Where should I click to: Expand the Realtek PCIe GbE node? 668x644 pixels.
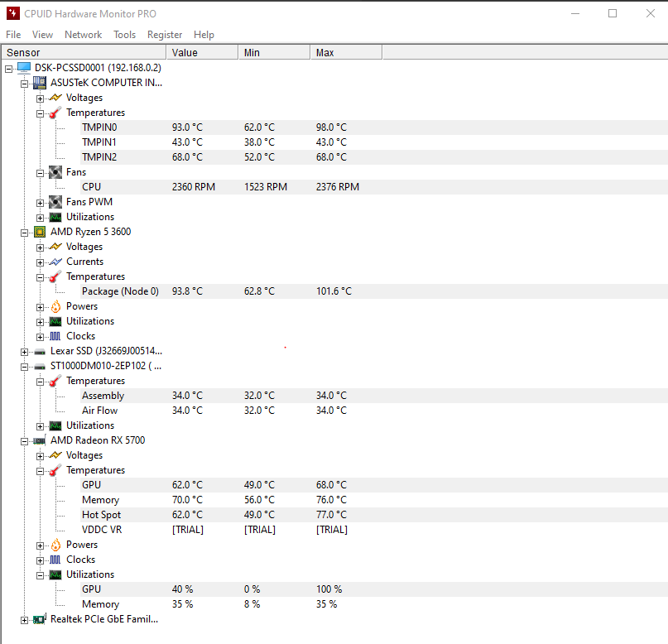tap(24, 620)
